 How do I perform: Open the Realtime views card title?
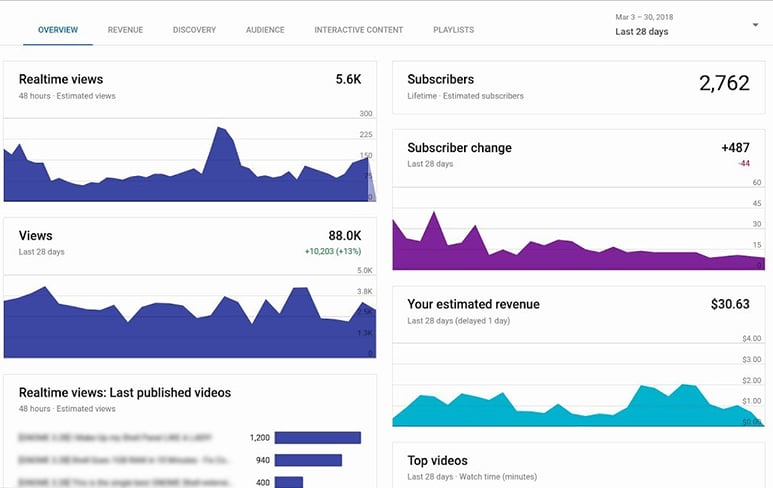(x=61, y=79)
